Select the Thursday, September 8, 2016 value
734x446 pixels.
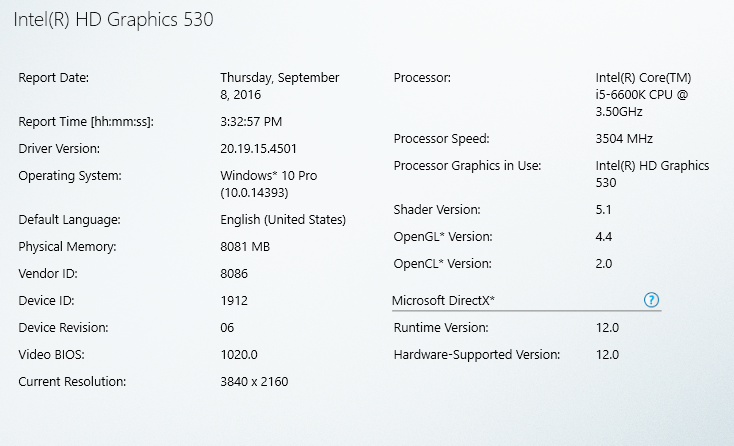pos(279,86)
